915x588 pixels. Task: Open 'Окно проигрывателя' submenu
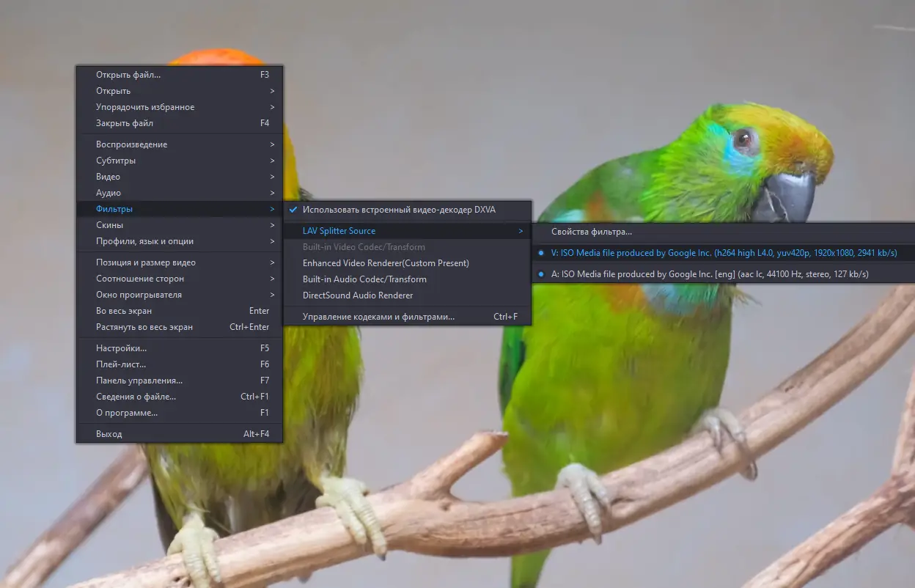tap(180, 295)
